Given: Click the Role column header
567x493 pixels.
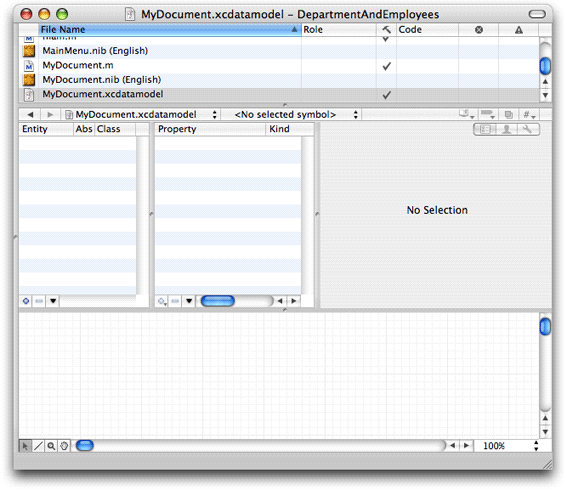Looking at the screenshot, I should [x=339, y=30].
